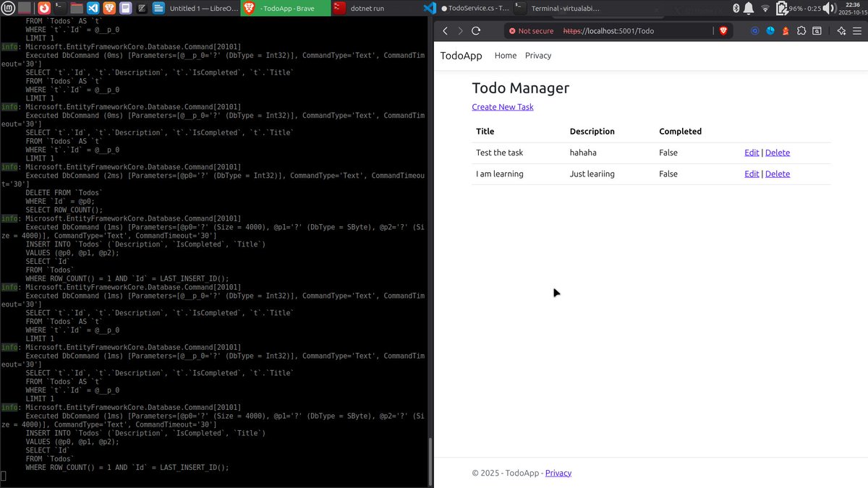
Task: Open the terminal launcher in the panel
Action: point(60,9)
